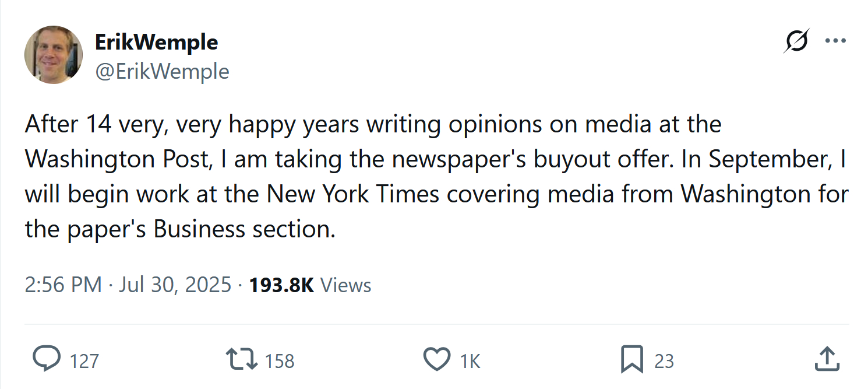Open the share icon options
The width and height of the screenshot is (868, 389).
(826, 359)
